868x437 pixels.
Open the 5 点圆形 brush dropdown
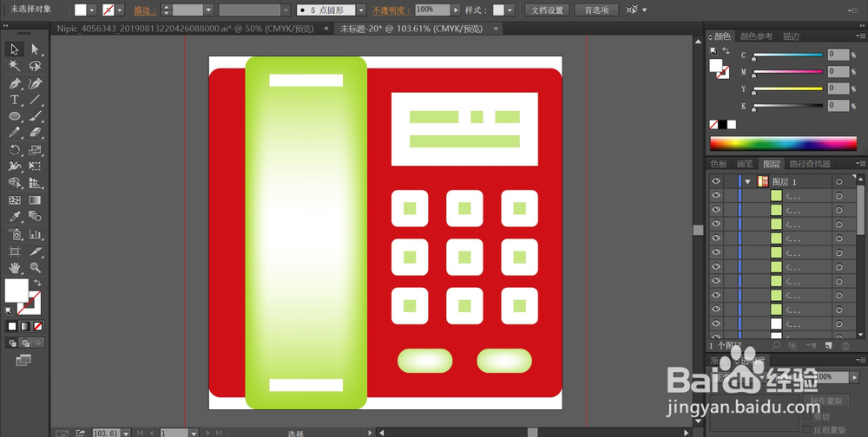coord(361,10)
